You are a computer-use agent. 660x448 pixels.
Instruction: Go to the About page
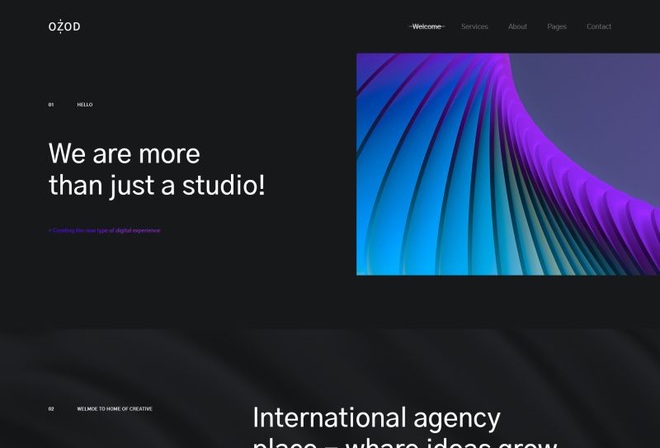[517, 27]
